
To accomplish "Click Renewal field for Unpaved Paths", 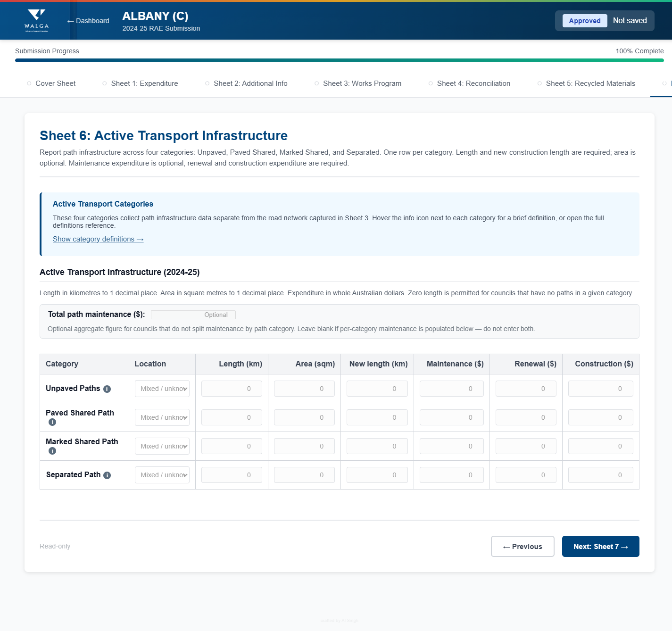I will click(526, 389).
